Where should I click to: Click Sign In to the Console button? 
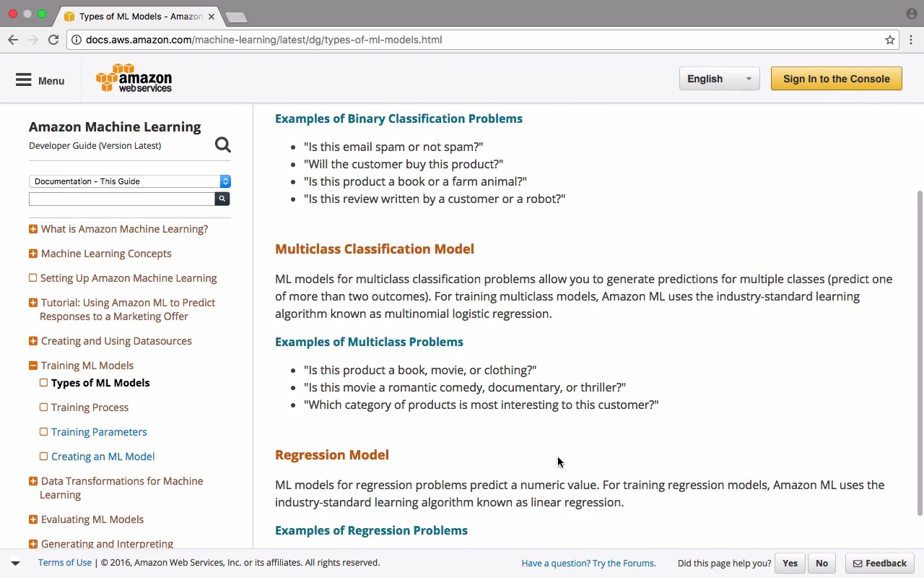click(837, 79)
